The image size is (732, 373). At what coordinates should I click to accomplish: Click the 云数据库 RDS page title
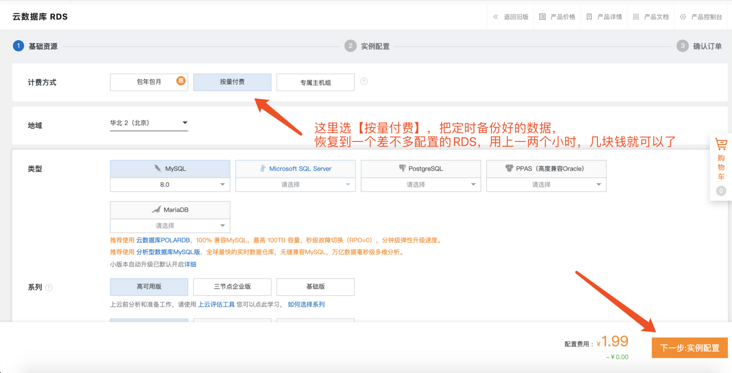(40, 17)
